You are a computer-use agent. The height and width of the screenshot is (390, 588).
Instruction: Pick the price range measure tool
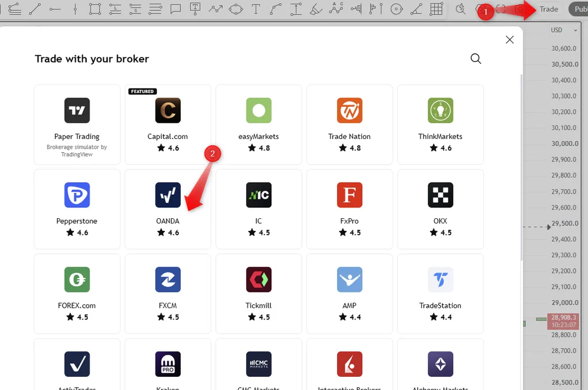pos(296,9)
